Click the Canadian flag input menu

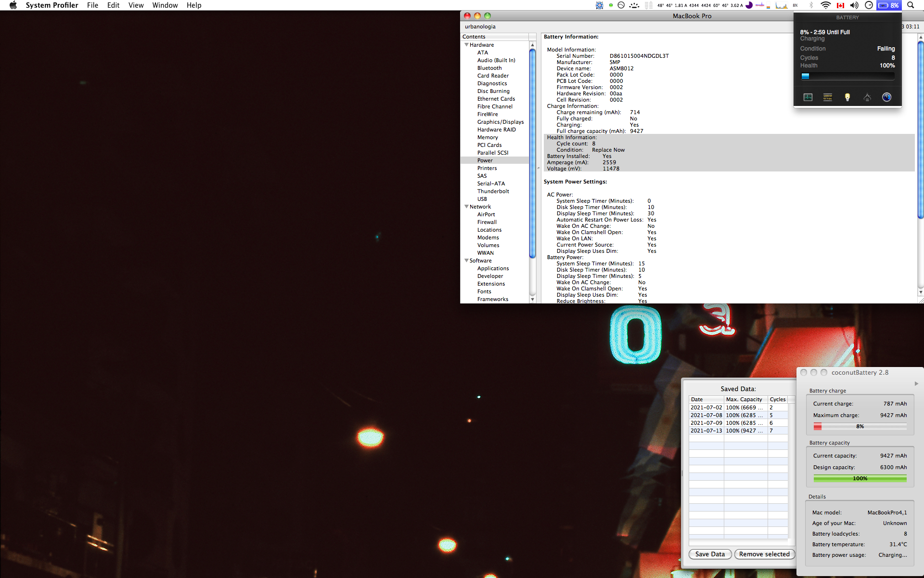click(840, 5)
